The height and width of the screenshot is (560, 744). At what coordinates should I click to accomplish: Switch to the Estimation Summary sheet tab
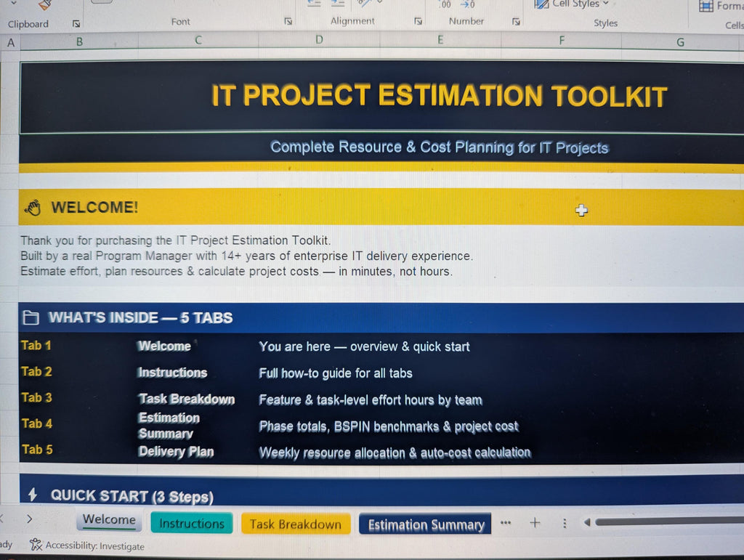(426, 524)
